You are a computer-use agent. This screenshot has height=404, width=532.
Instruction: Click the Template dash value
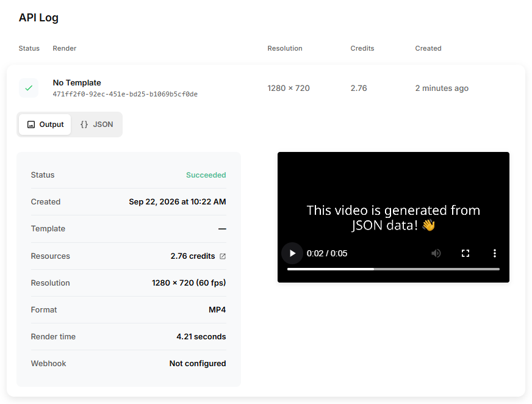click(x=222, y=229)
